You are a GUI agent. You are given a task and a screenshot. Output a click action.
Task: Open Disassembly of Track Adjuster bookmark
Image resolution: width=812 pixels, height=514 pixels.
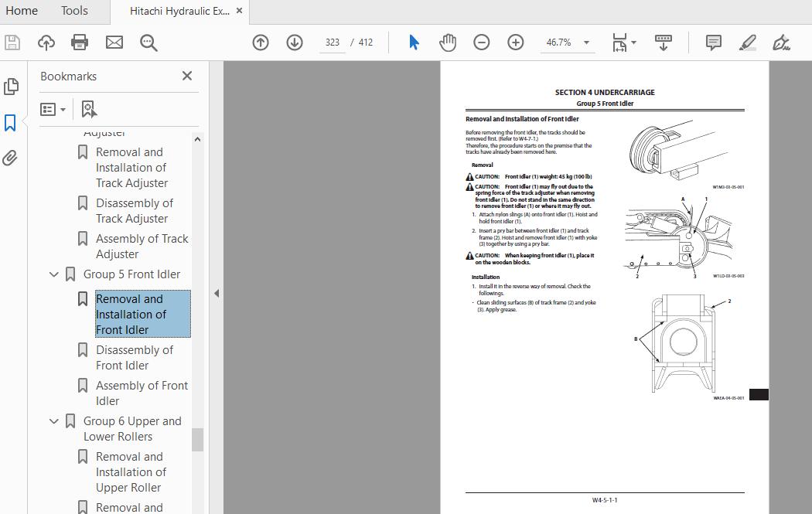(x=135, y=211)
